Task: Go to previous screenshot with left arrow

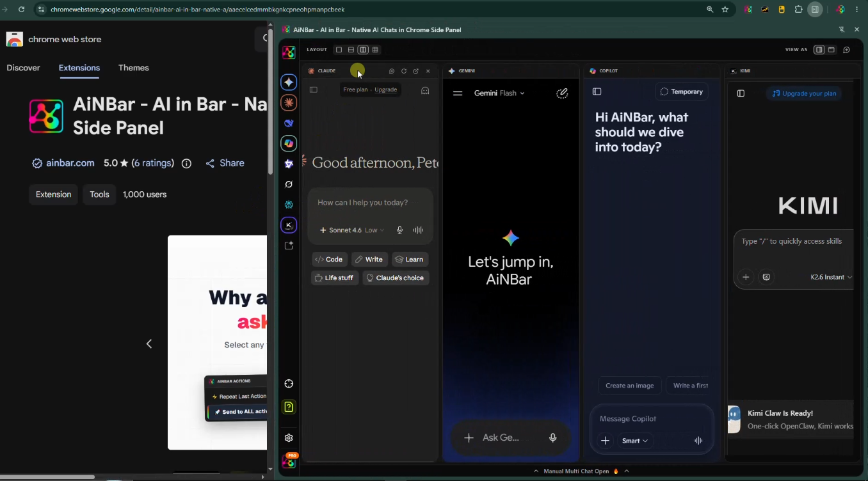Action: pos(149,344)
